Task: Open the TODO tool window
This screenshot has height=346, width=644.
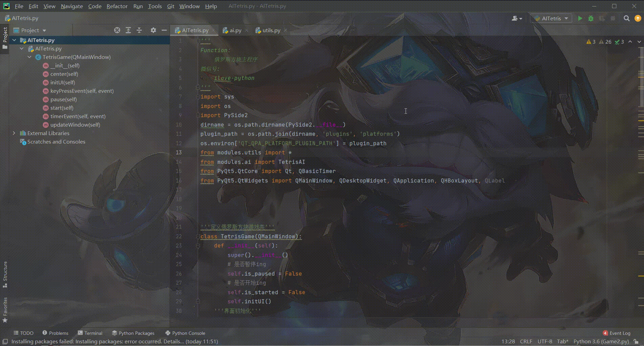Action: (23, 333)
